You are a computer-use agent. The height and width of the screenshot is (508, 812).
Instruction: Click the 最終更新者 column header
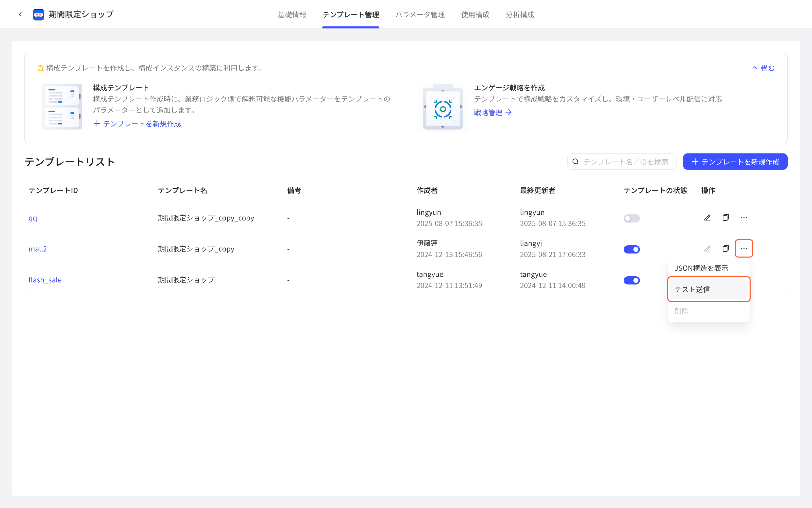click(x=537, y=190)
